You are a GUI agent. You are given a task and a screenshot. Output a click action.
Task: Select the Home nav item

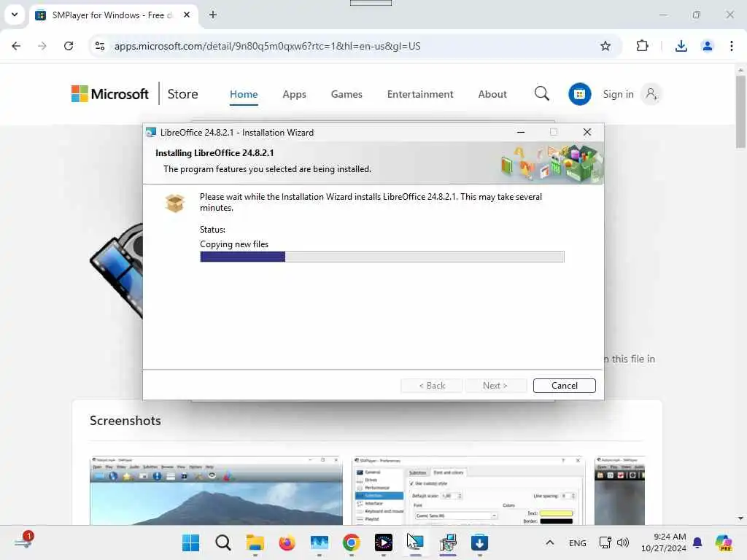pyautogui.click(x=244, y=94)
